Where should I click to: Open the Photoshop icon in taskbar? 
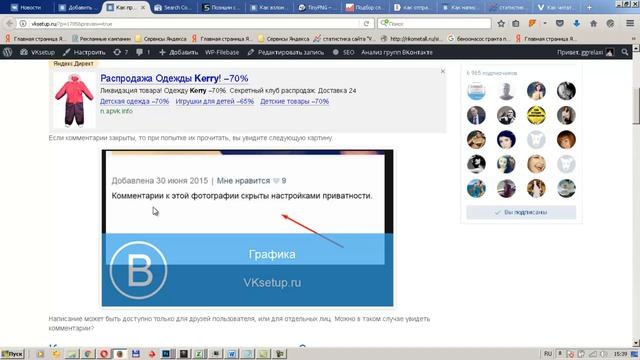pos(167,354)
